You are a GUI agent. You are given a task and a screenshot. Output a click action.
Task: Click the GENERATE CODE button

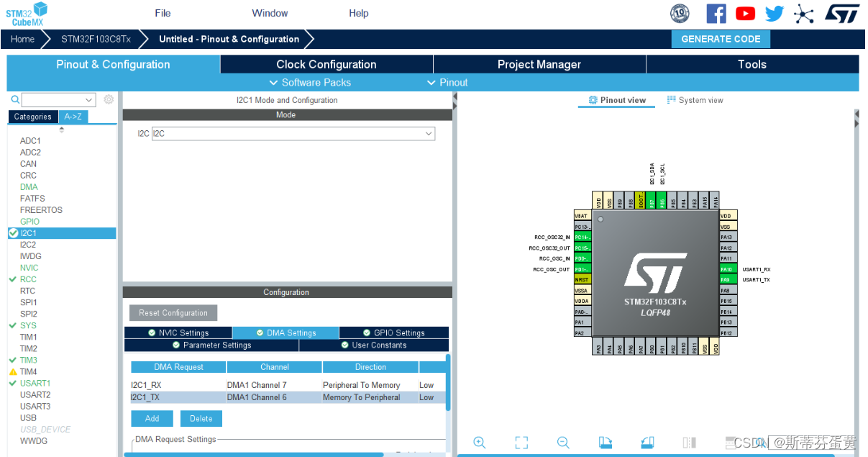coord(721,39)
